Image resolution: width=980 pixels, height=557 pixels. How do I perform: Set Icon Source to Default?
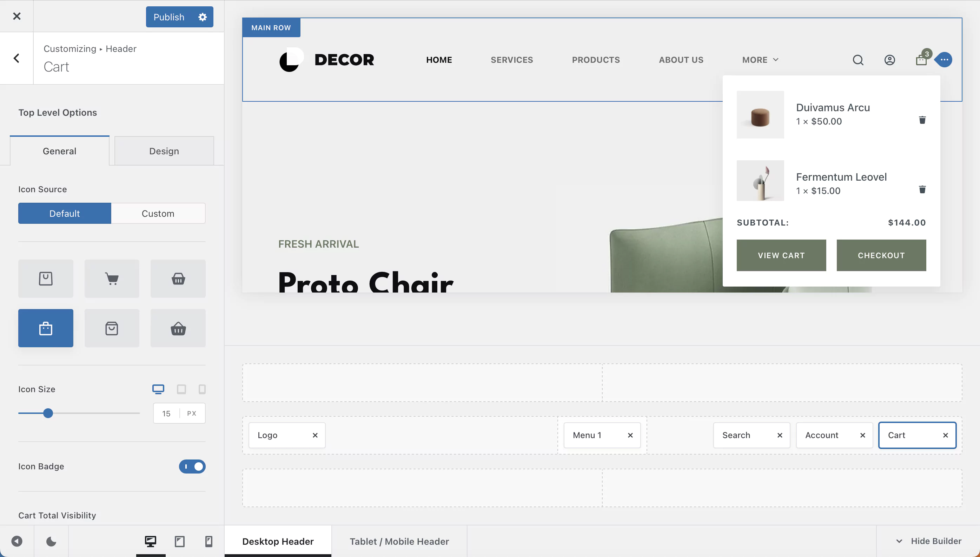(65, 214)
